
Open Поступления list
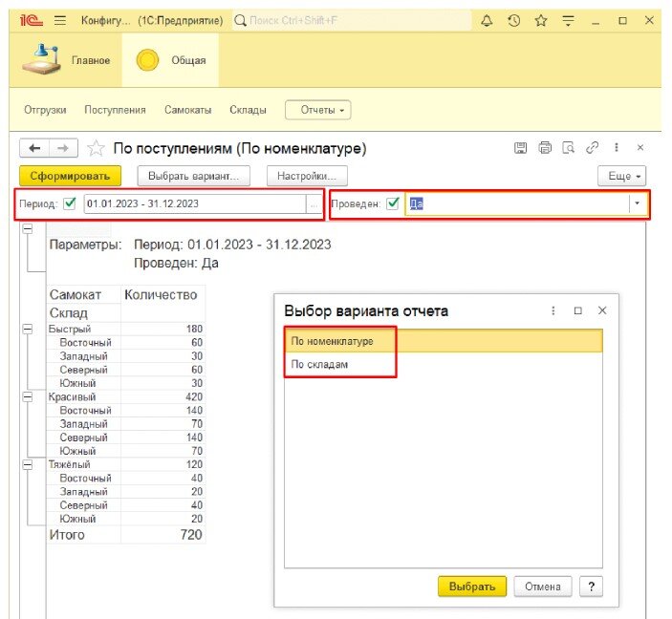pyautogui.click(x=115, y=110)
